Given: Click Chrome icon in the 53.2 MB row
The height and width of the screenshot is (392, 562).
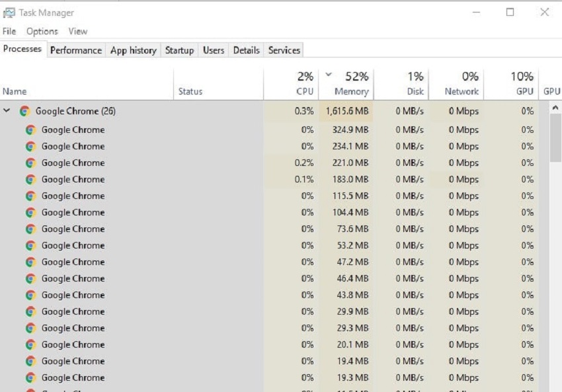Looking at the screenshot, I should click(30, 245).
